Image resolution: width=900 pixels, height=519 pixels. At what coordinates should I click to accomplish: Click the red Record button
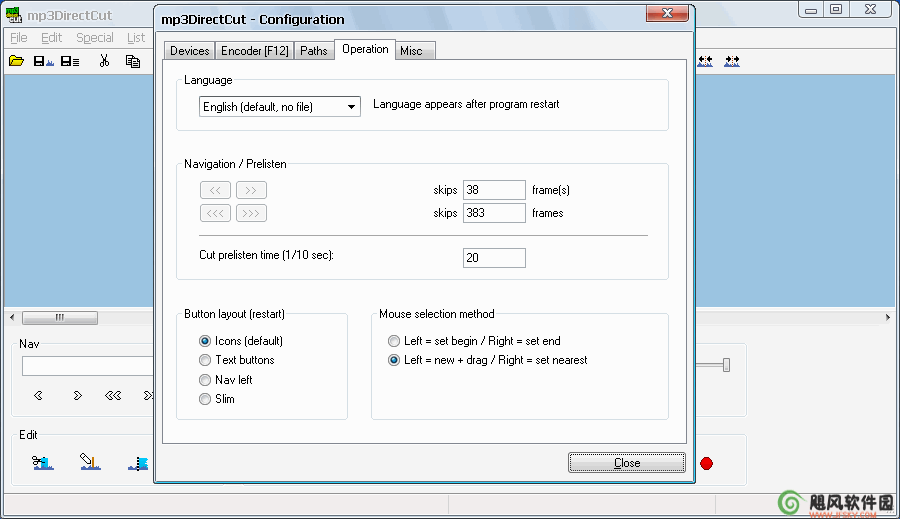click(x=707, y=463)
